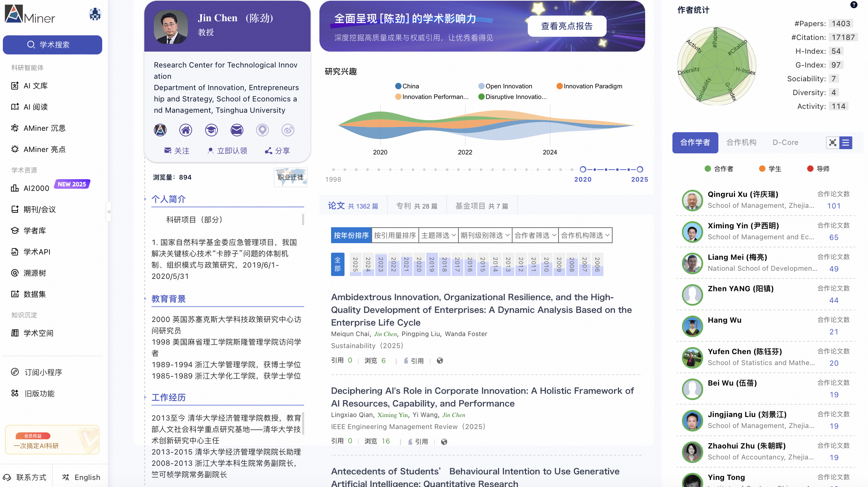Expand the 主题筛选 dropdown filter
Screen dimensions: 868x487
(438, 235)
